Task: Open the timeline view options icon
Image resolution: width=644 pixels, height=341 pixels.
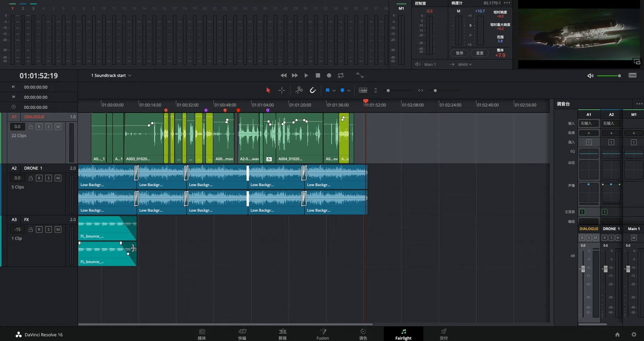Action: (x=363, y=90)
